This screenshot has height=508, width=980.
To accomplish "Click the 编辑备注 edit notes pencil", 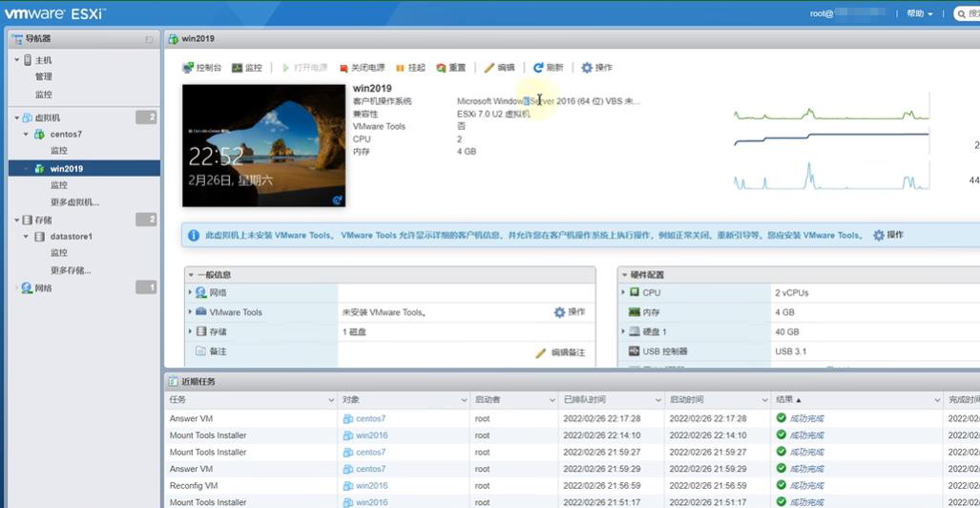I will (541, 352).
